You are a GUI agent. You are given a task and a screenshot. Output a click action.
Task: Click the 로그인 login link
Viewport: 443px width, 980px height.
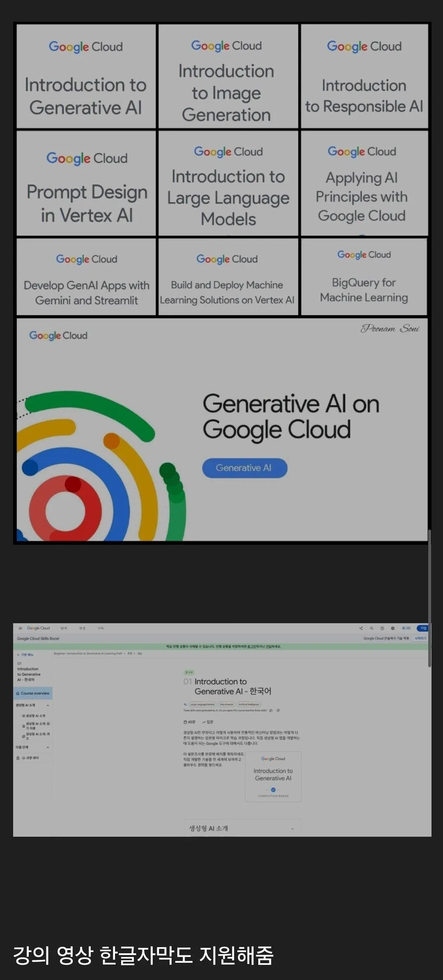[406, 628]
